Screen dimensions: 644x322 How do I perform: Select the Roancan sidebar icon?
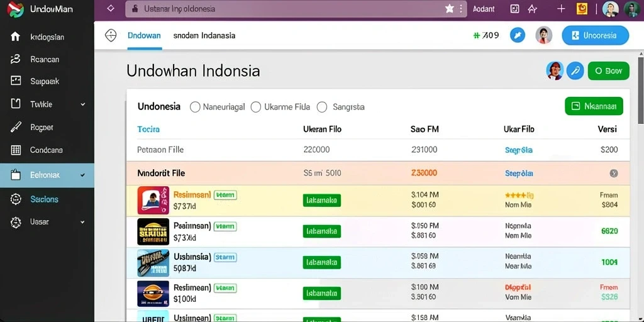coord(15,59)
